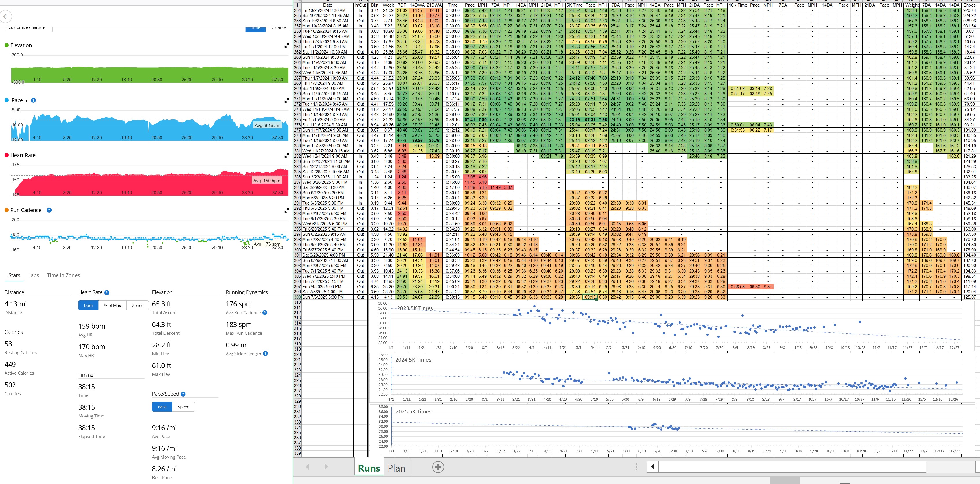Select the 'Weight' header cell
980x484 pixels.
(x=911, y=5)
